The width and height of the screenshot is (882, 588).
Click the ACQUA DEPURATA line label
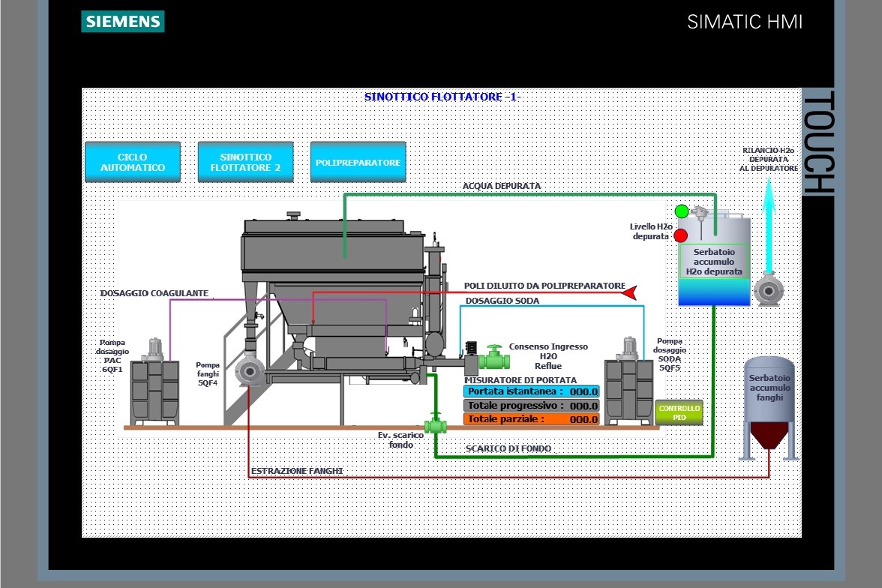click(x=502, y=186)
